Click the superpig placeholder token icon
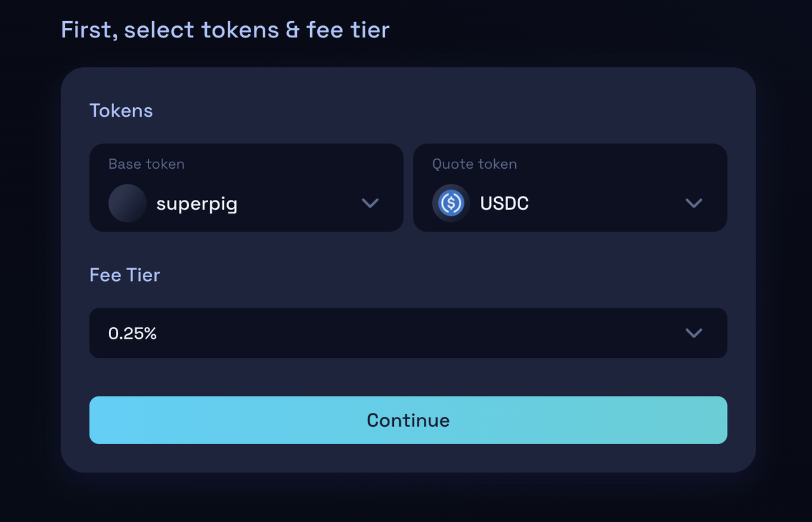 (128, 203)
